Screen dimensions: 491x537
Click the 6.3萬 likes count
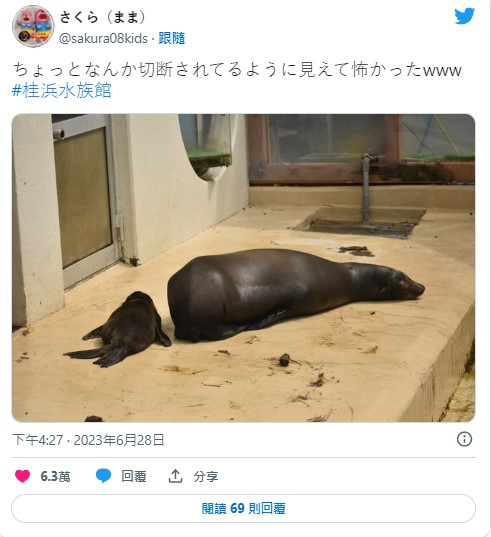click(55, 476)
